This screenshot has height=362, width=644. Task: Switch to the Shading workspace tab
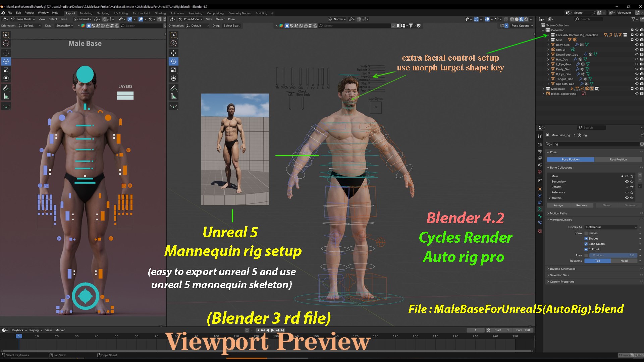[160, 13]
